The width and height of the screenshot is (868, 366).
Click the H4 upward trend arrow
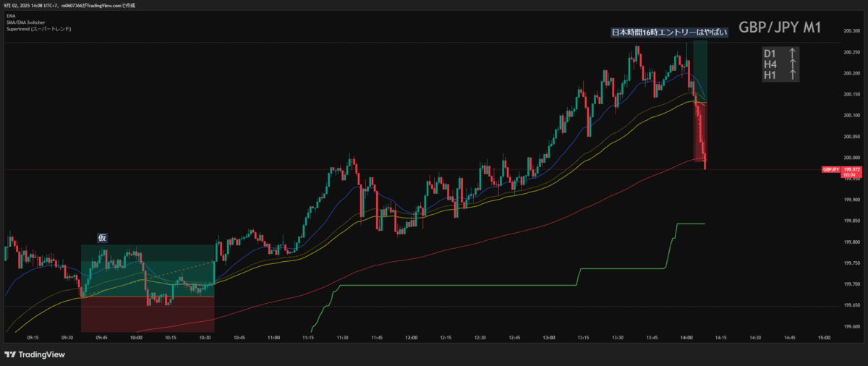click(793, 64)
